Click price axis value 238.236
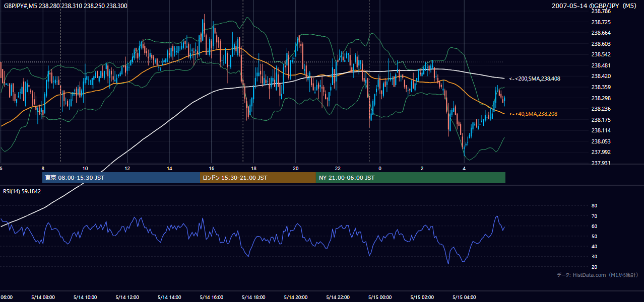644x302 pixels. [601, 109]
